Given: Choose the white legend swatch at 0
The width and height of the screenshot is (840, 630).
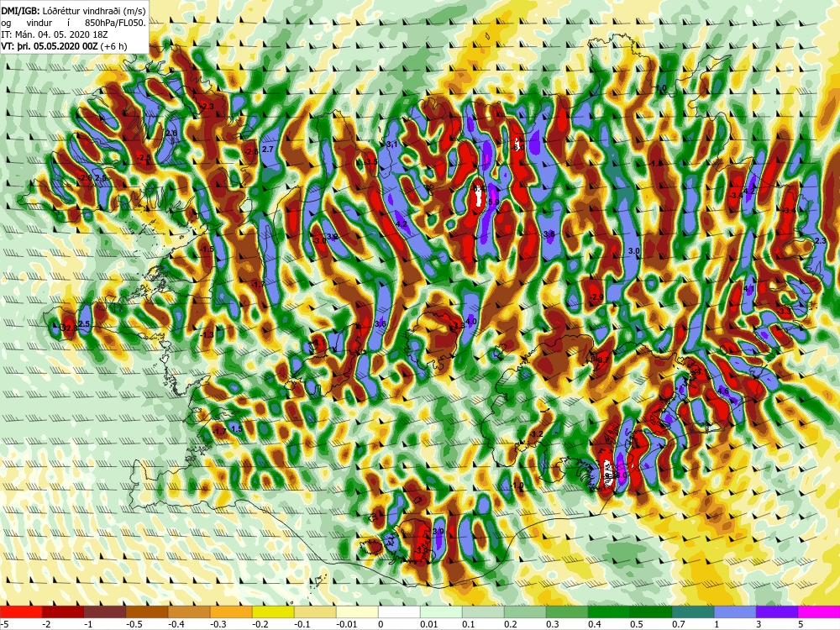Looking at the screenshot, I should [x=399, y=612].
